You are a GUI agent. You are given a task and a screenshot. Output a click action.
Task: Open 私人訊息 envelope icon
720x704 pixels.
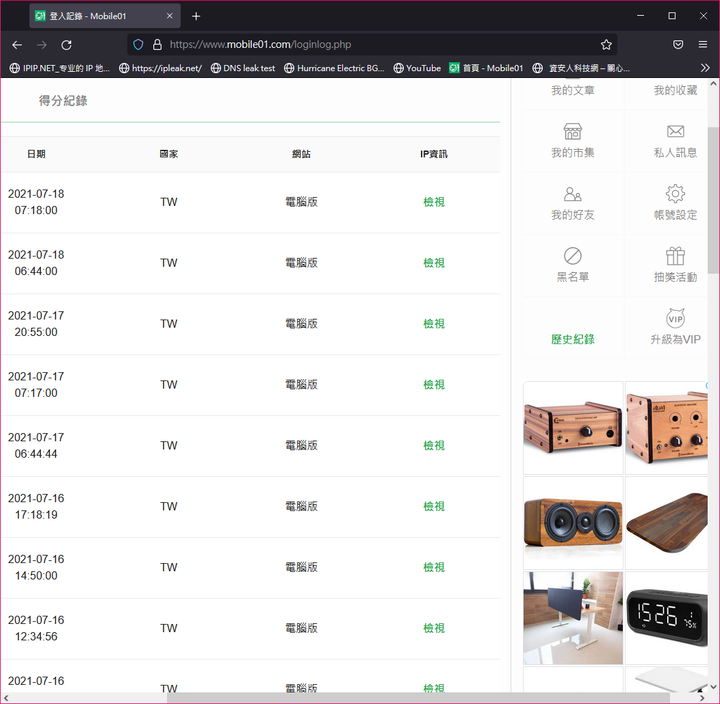[675, 131]
